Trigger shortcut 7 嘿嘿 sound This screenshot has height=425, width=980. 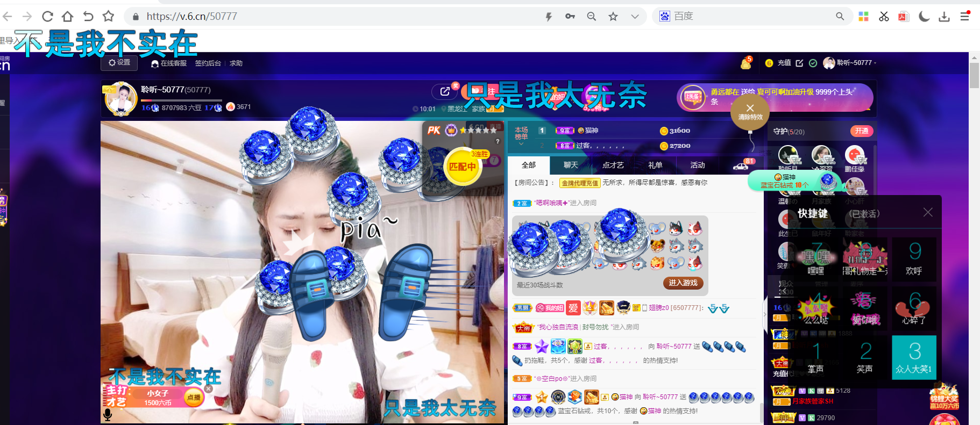click(816, 260)
